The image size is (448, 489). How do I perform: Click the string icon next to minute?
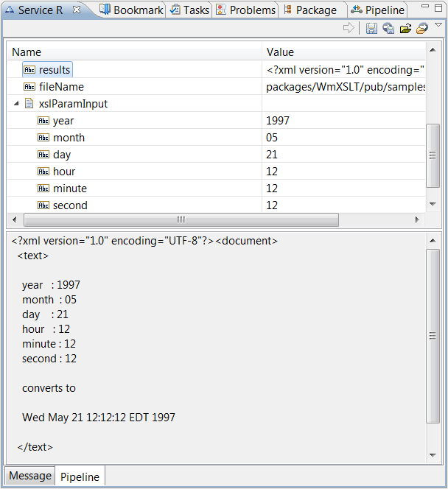[x=43, y=189]
